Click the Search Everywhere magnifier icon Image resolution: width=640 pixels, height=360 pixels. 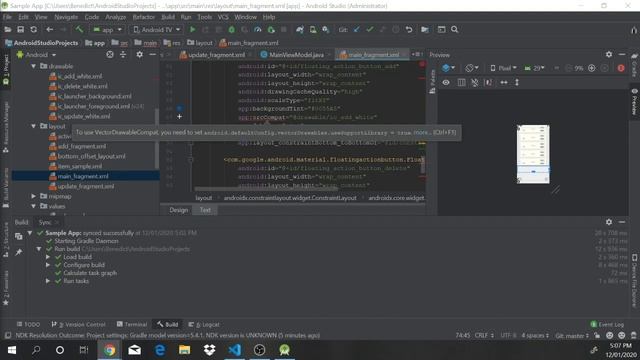tap(455, 29)
